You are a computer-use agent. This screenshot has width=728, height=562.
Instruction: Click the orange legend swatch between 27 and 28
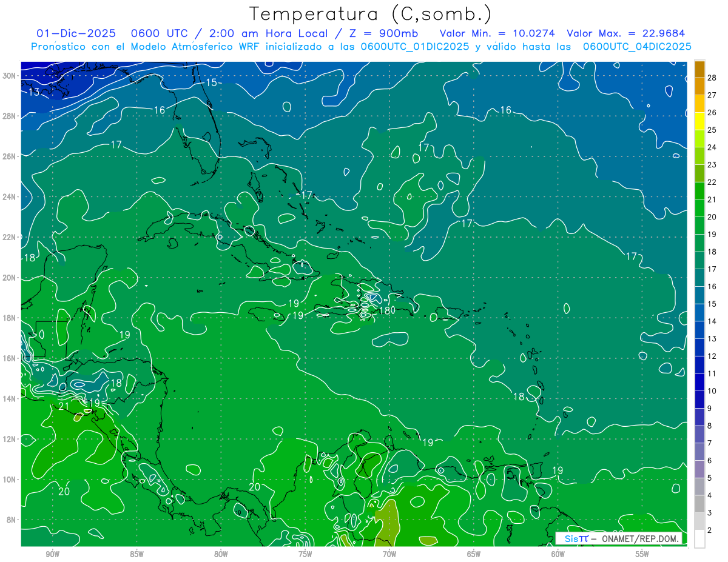click(699, 86)
